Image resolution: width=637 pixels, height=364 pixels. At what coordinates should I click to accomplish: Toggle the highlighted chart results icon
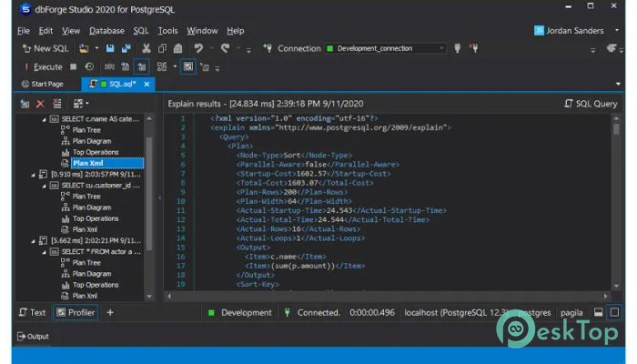click(188, 66)
